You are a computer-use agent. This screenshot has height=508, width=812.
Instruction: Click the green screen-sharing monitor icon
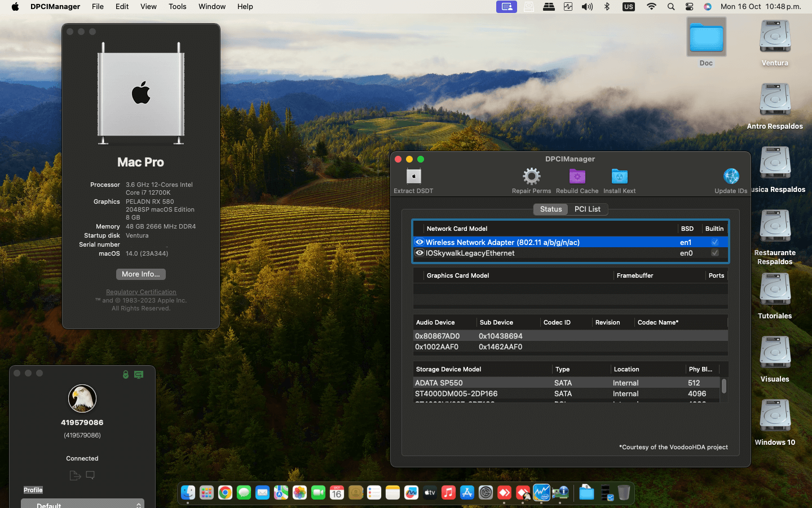tap(139, 375)
